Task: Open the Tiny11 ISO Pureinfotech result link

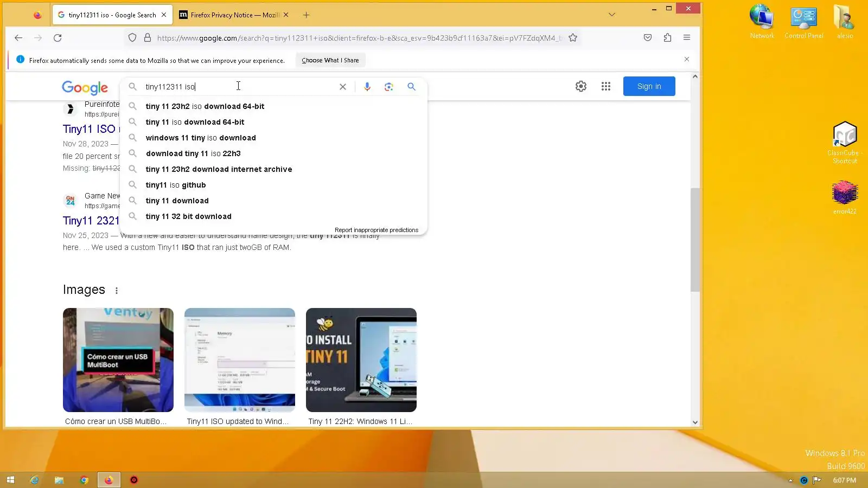Action: (x=90, y=129)
